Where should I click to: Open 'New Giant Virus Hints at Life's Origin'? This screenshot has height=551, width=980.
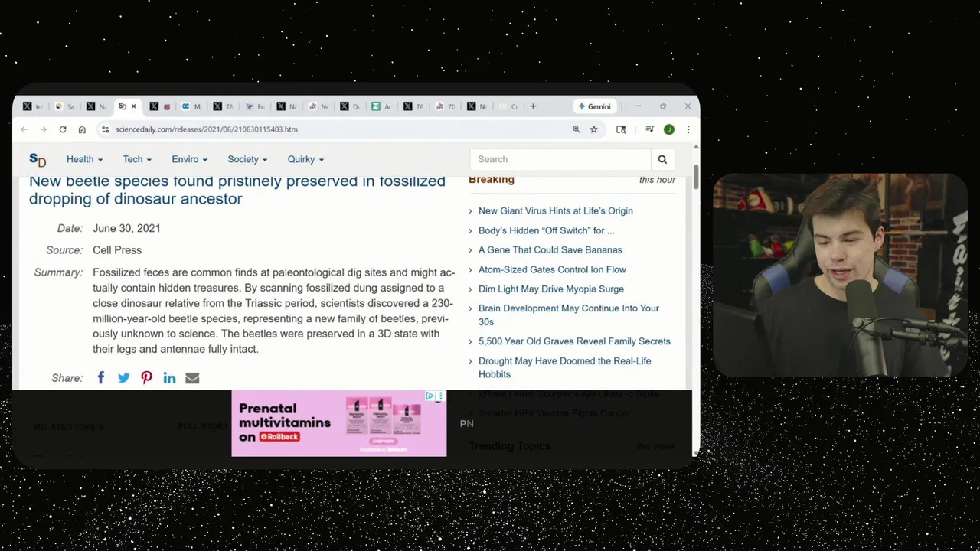(555, 210)
